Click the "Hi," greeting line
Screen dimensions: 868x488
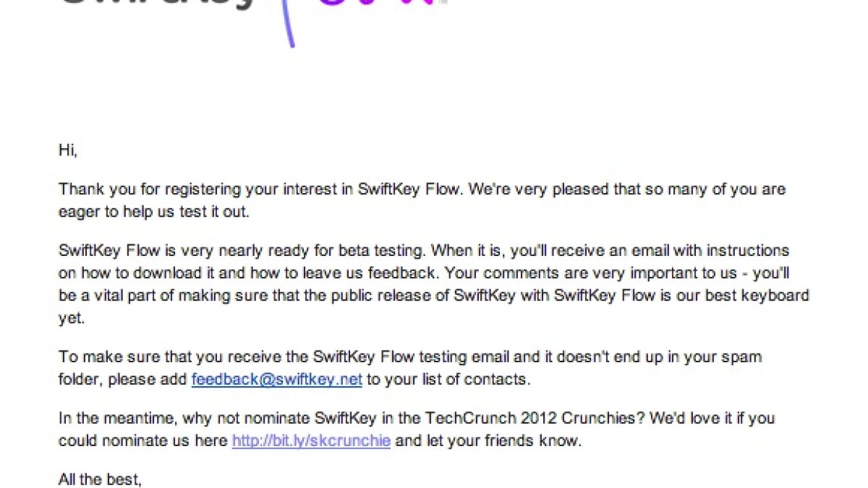click(x=67, y=150)
